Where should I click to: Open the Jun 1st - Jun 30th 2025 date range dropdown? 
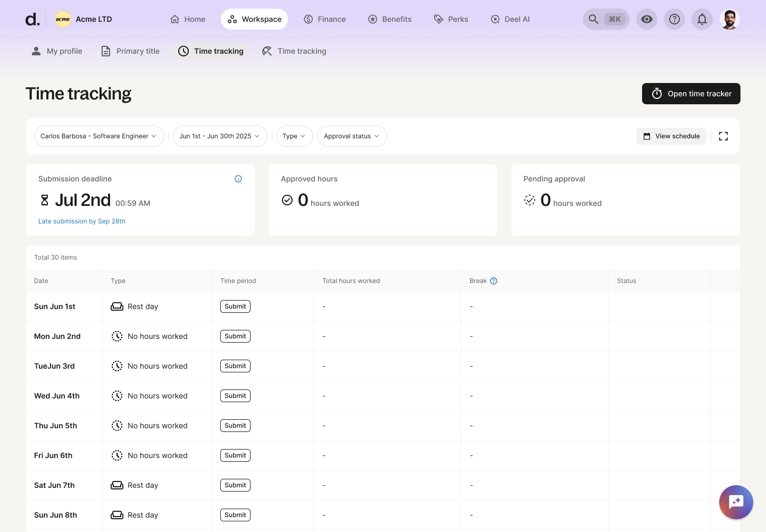pyautogui.click(x=220, y=136)
